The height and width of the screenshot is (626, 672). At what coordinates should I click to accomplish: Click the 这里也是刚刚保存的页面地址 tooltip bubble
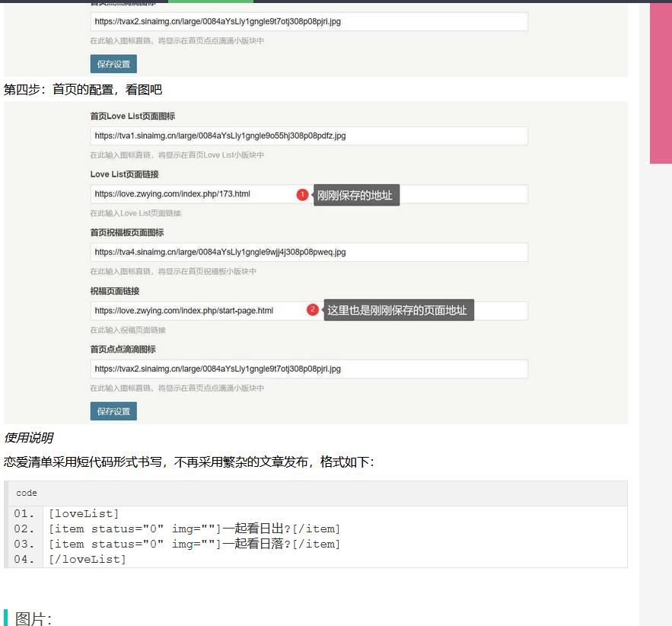click(x=398, y=310)
